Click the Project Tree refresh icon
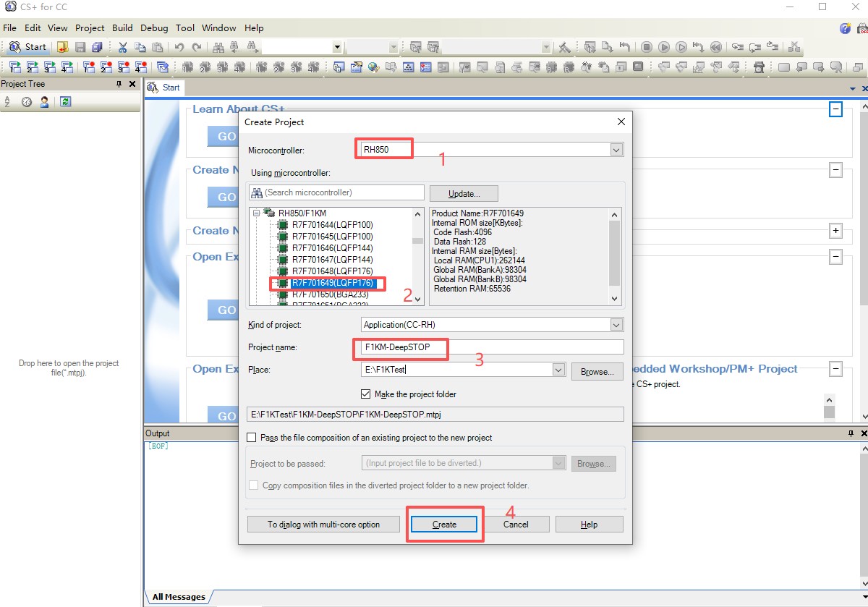Viewport: 868px width, 607px height. click(65, 102)
